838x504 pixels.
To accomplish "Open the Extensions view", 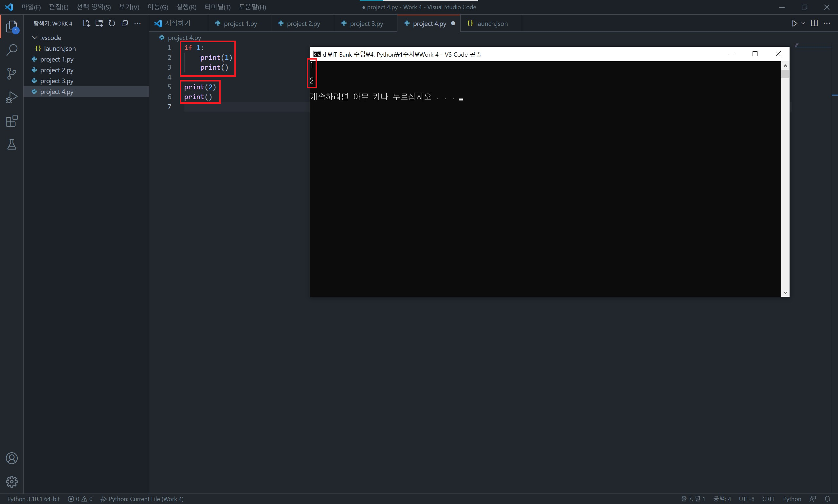I will pos(11,121).
